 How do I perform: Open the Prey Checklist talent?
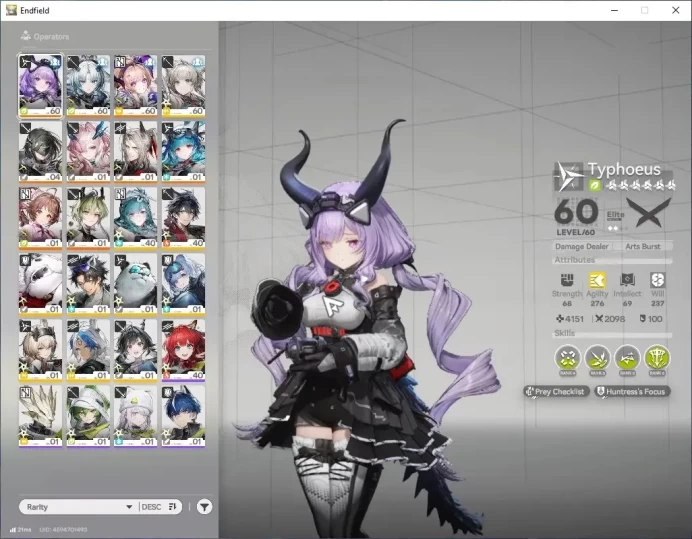557,392
